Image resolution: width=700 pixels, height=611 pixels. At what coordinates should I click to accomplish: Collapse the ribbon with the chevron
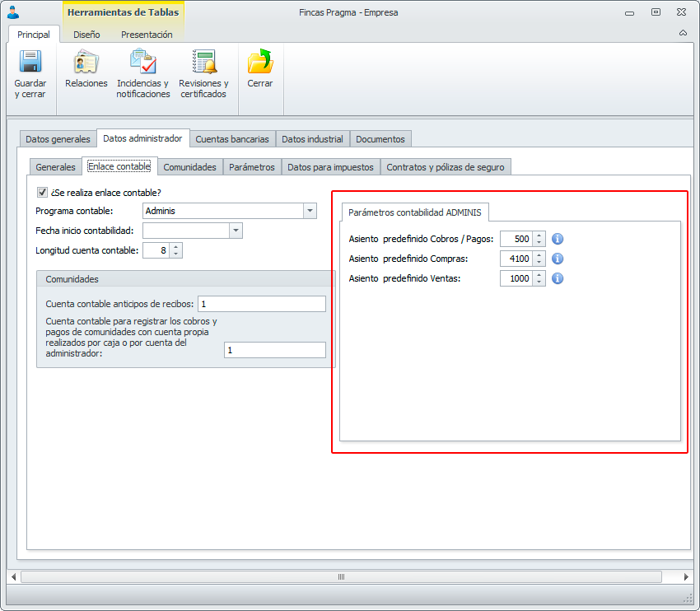point(683,33)
